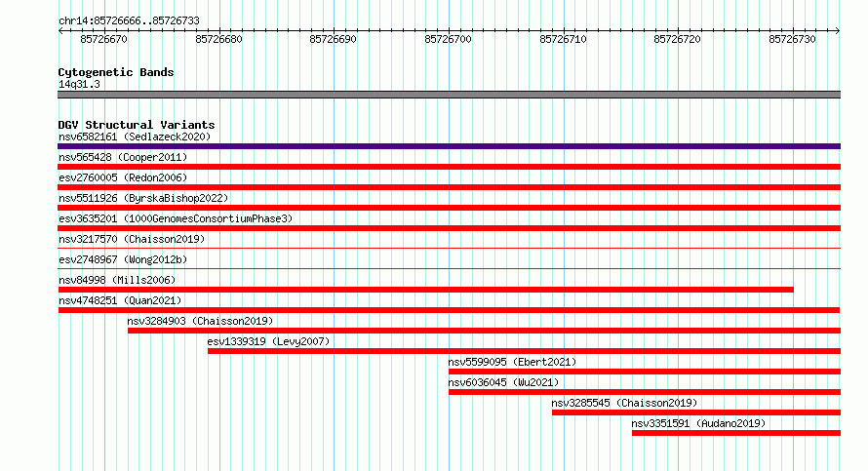Click the red bar under nsv3284903
868x471 pixels.
pyautogui.click(x=485, y=331)
